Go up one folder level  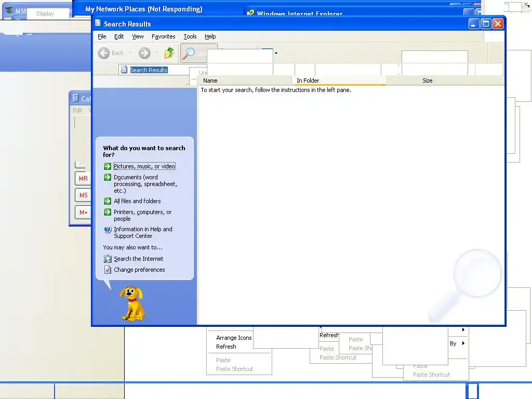pos(169,53)
